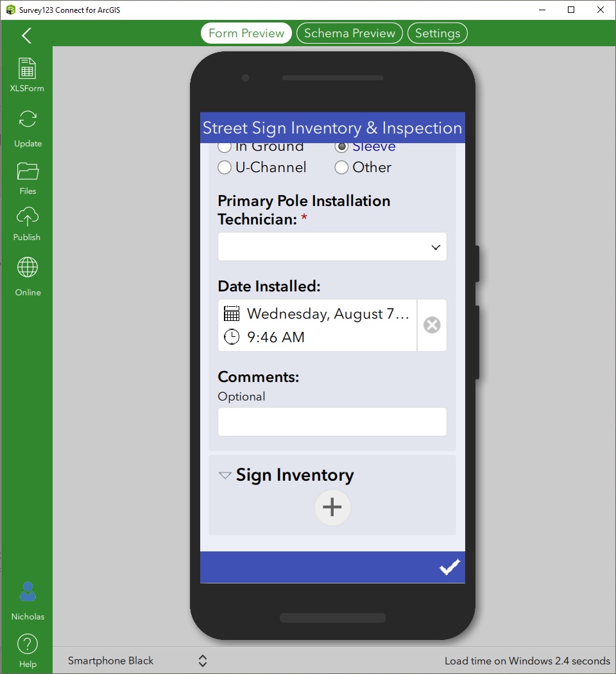
Task: Click the clock icon beside 9:46 AM
Action: pyautogui.click(x=232, y=337)
